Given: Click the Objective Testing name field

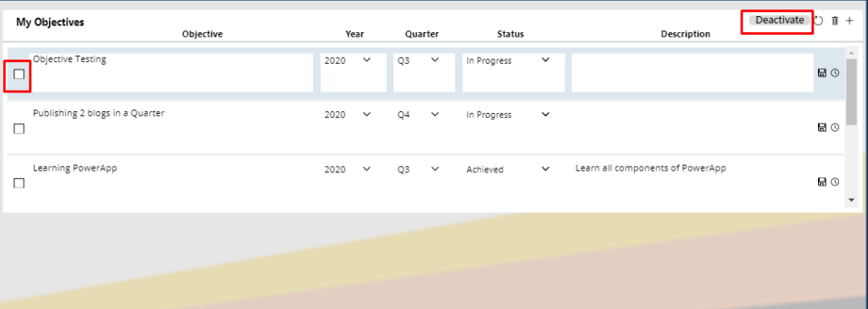Looking at the screenshot, I should pyautogui.click(x=171, y=73).
